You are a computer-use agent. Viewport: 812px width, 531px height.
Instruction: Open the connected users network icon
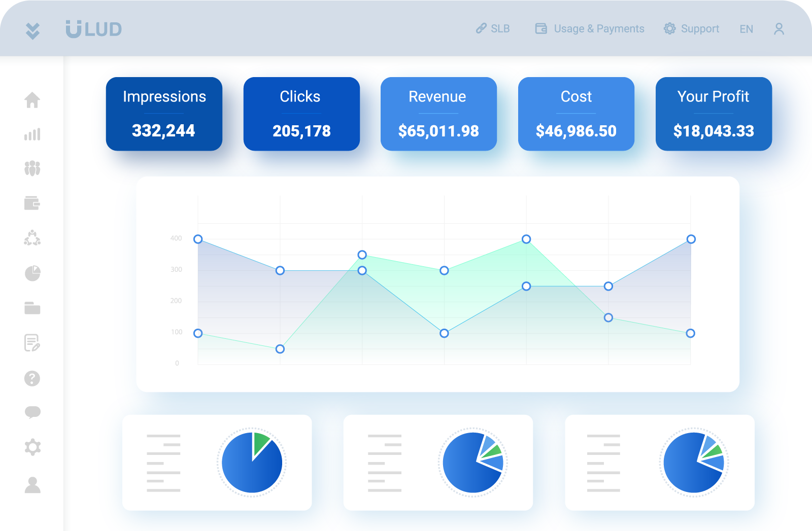click(32, 238)
